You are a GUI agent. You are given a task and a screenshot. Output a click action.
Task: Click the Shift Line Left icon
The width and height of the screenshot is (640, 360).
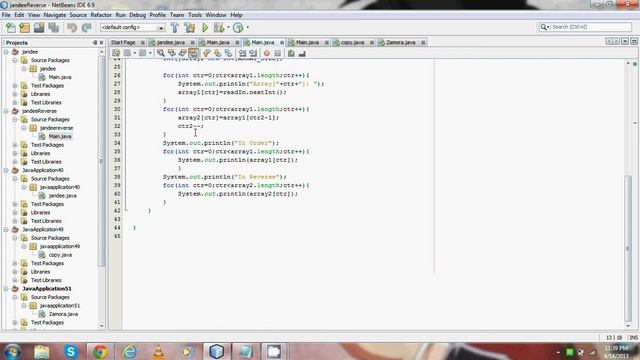[x=242, y=53]
